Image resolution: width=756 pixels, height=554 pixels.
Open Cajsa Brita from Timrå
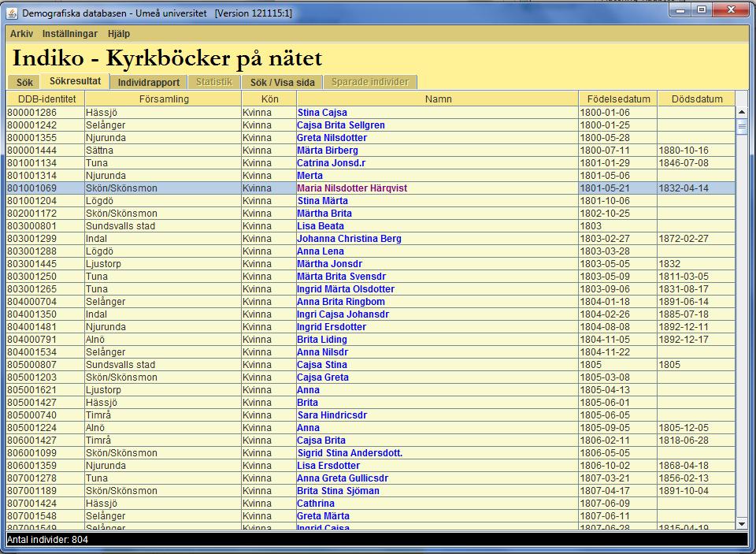321,440
